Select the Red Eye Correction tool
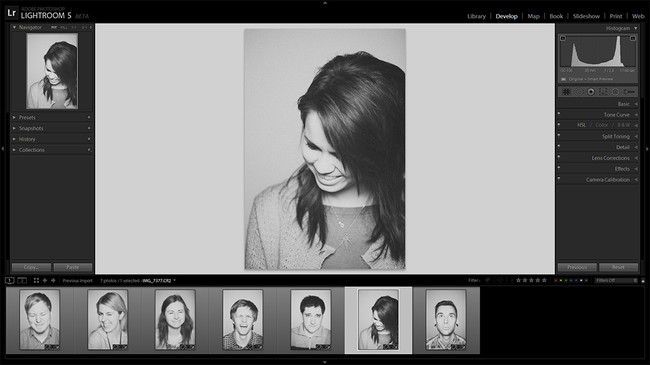Viewport: 650px width, 365px height. tap(591, 92)
